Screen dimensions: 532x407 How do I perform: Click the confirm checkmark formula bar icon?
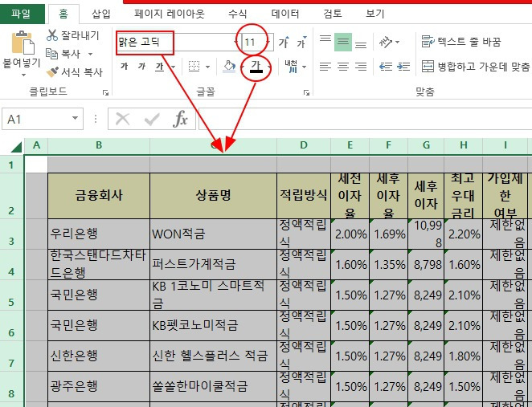click(x=152, y=119)
